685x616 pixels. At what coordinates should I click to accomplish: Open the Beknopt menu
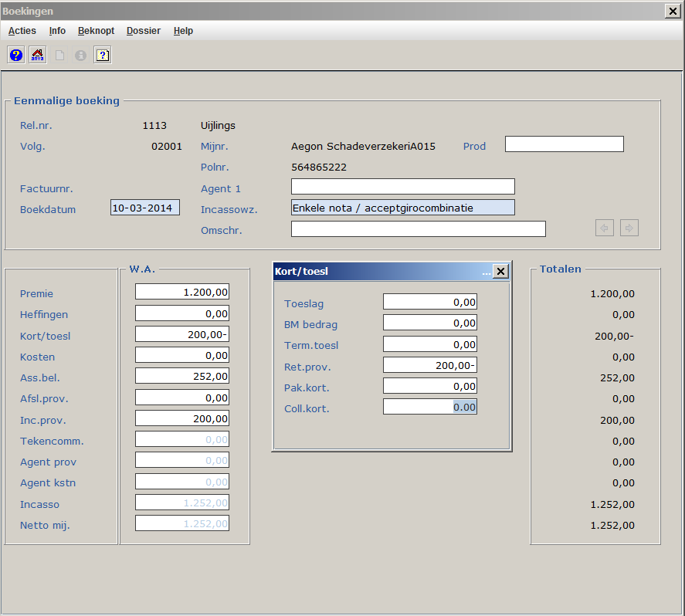(96, 31)
